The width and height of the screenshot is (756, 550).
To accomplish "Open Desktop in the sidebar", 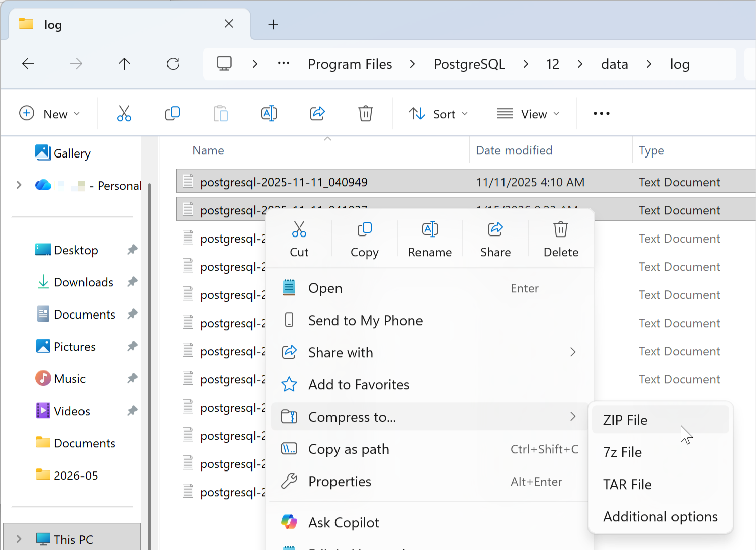I will point(67,250).
